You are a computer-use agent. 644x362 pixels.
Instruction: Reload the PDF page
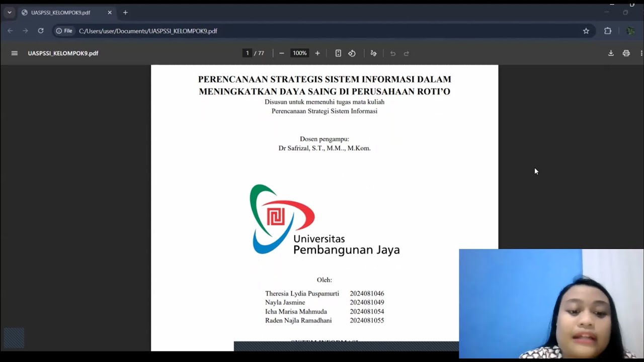coord(41,31)
